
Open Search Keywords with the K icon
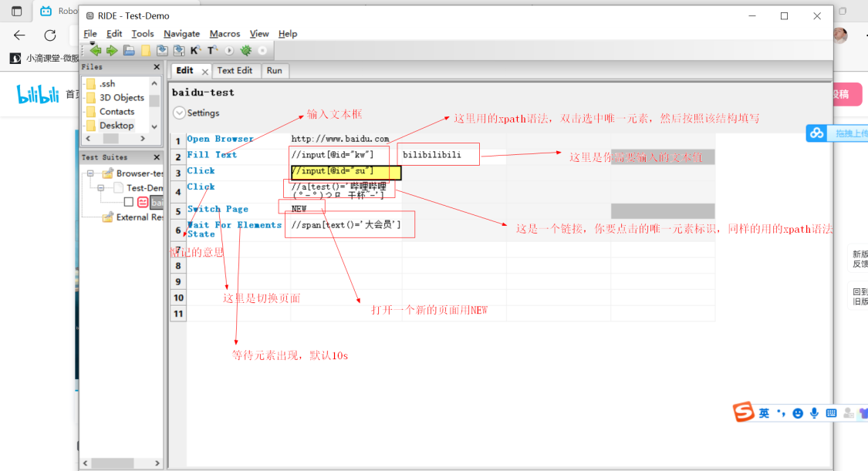(195, 50)
